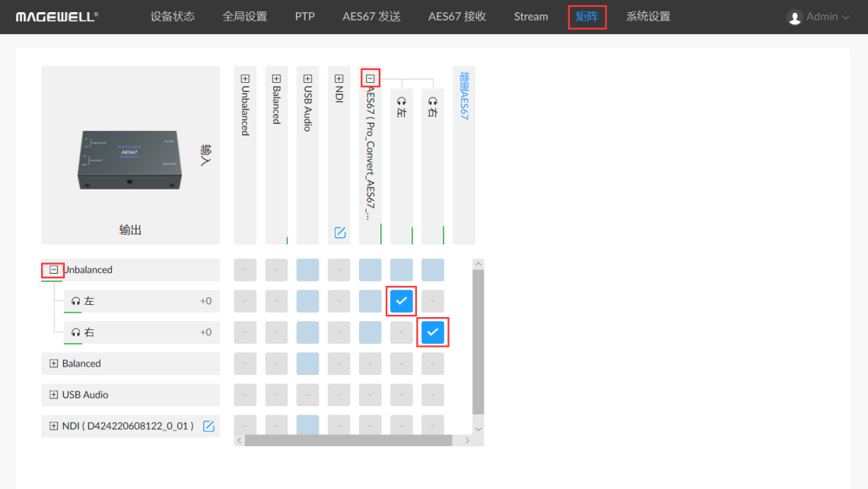Click headphone icon on Unbalanced 右 output row
The width and height of the screenshot is (868, 489).
(x=75, y=332)
